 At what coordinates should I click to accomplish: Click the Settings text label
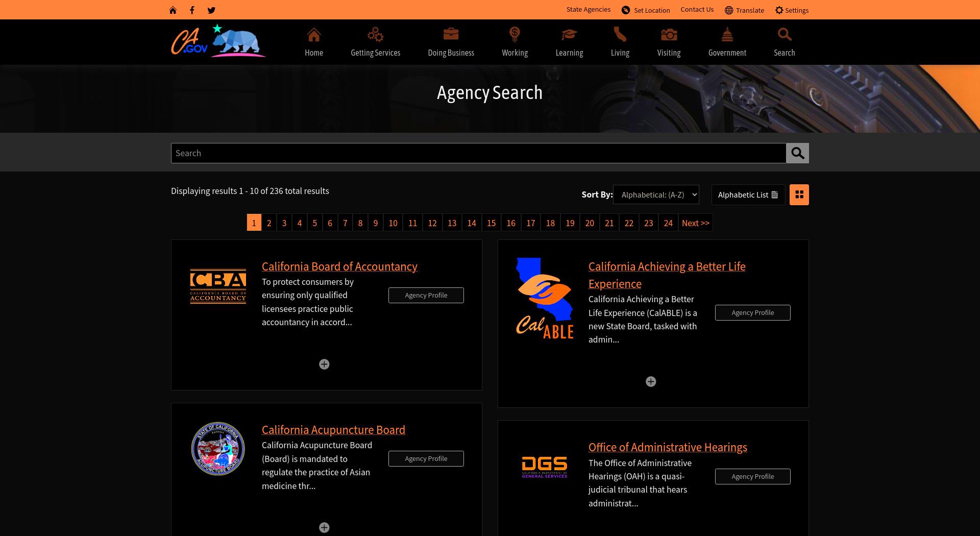(797, 10)
